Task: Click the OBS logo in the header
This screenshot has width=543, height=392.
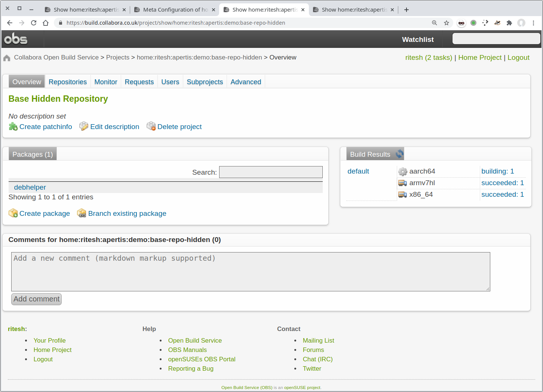Action: pyautogui.click(x=16, y=39)
